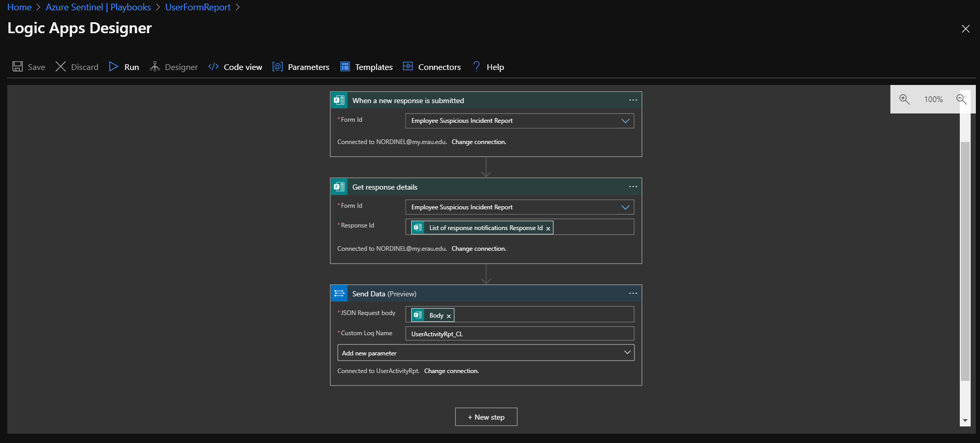This screenshot has height=443, width=980.
Task: Click the Body dynamic content token
Action: click(x=433, y=315)
